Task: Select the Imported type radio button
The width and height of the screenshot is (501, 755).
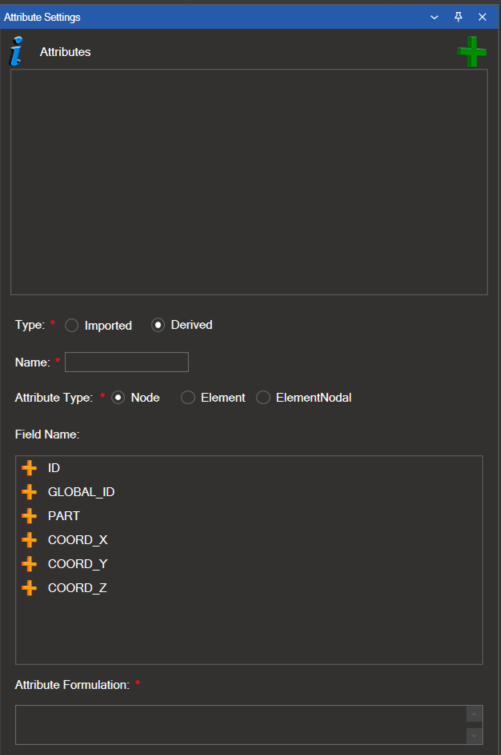Action: tap(71, 325)
